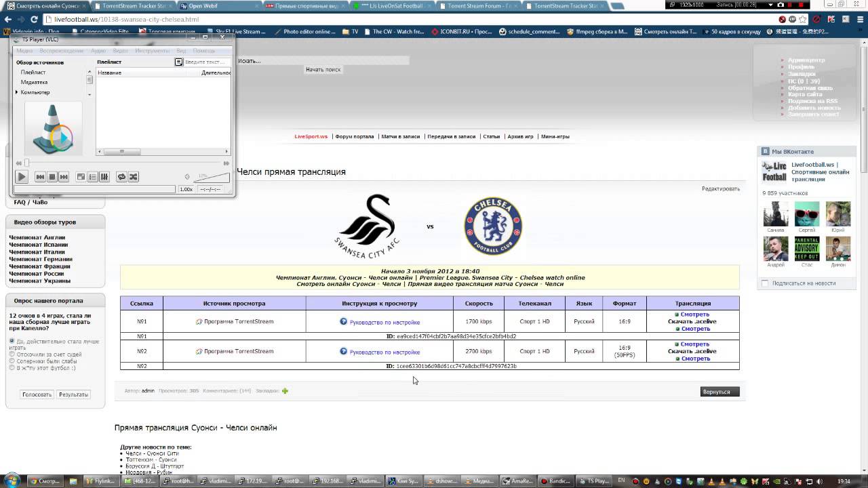Switch to Bandicam taskbar item
Image resolution: width=868 pixels, height=488 pixels.
click(x=557, y=481)
